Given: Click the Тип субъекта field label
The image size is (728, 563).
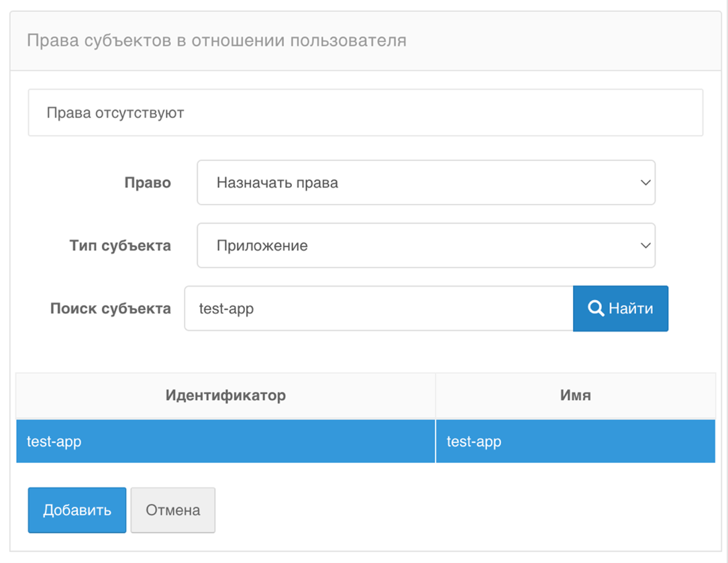Looking at the screenshot, I should click(x=120, y=246).
